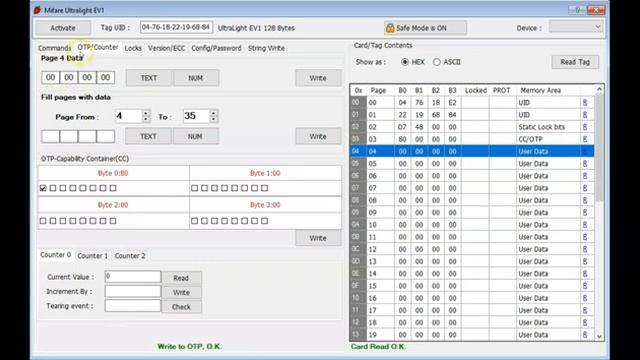Open the Version/ECC tab

(167, 48)
